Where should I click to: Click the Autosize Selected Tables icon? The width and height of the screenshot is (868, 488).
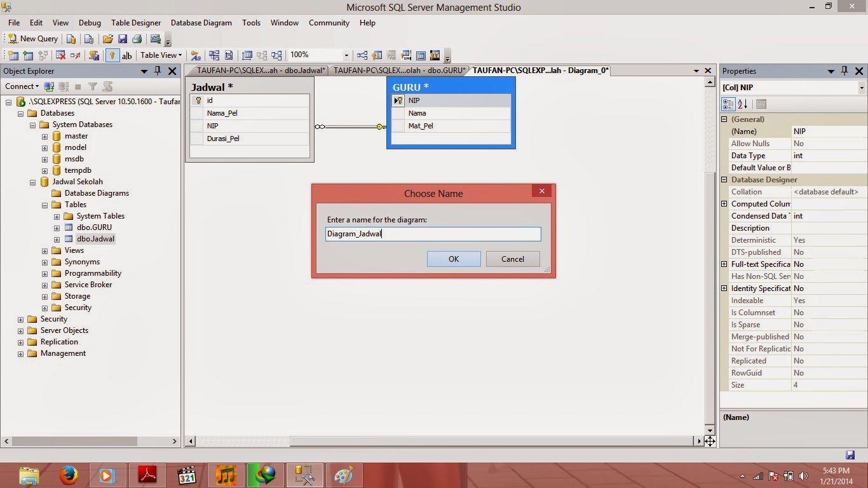point(247,55)
